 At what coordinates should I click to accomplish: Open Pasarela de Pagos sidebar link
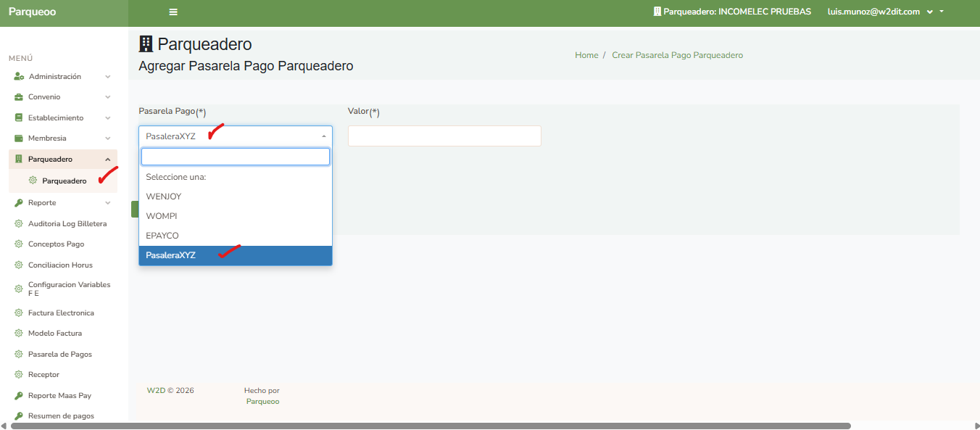[59, 355]
